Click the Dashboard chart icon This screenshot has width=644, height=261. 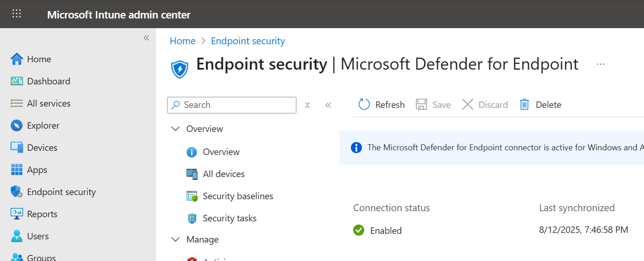pyautogui.click(x=17, y=81)
